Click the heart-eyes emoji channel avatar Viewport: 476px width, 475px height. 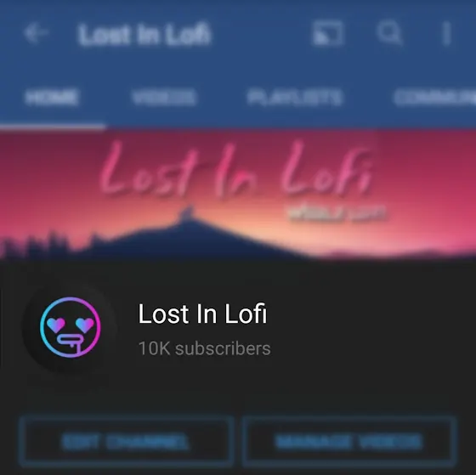[70, 327]
